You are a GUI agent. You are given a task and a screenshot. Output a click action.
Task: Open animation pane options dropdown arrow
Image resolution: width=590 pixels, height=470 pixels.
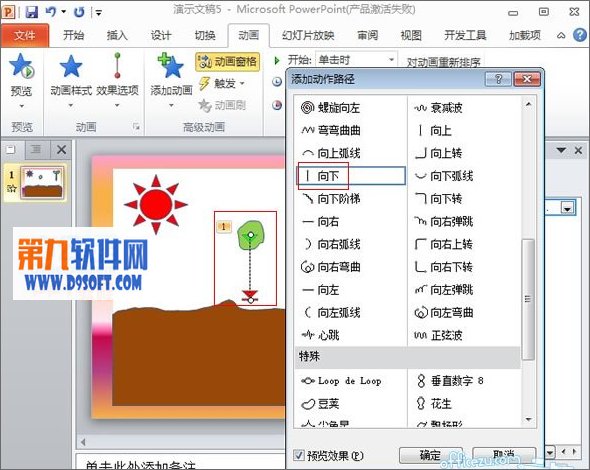tap(561, 151)
